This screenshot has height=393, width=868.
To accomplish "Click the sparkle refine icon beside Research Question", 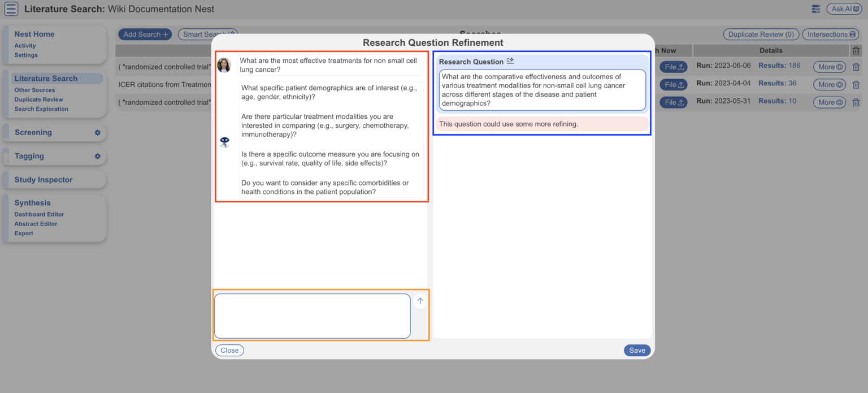I will click(x=510, y=60).
